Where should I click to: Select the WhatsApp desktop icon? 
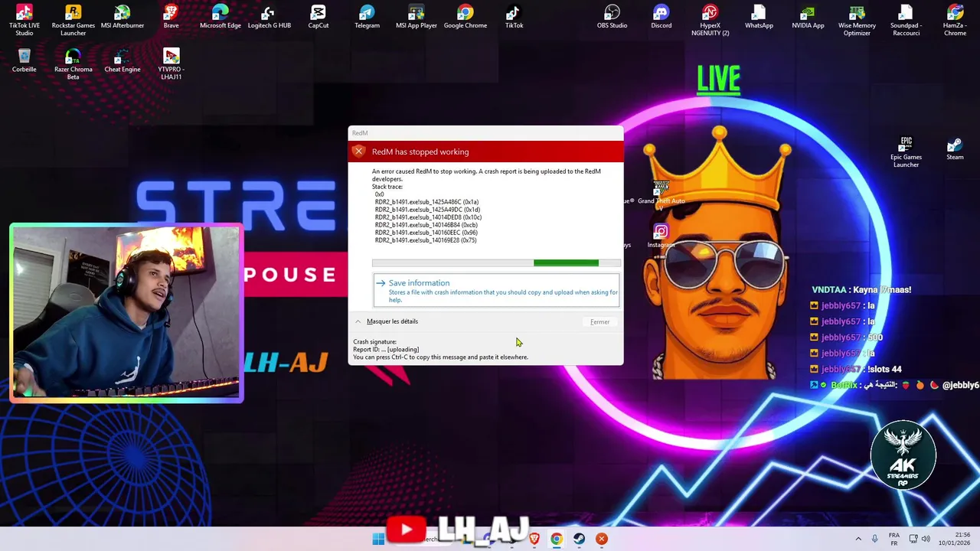click(759, 17)
